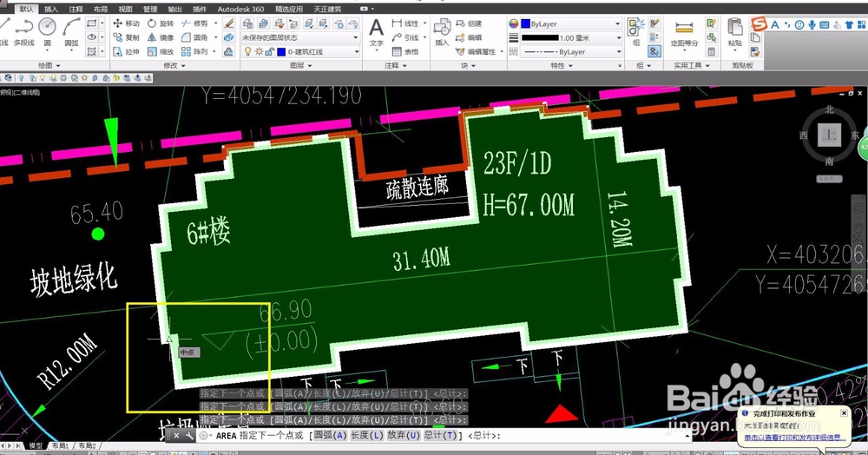
Task: Click the wrench customize icon on command line
Action: (x=189, y=436)
